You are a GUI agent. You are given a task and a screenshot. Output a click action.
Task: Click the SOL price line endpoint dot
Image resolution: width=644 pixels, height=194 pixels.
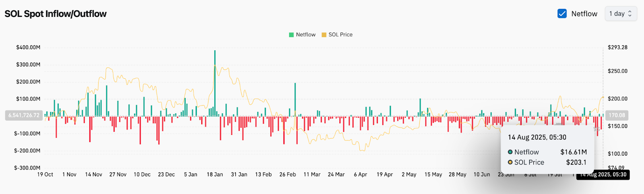tap(603, 97)
